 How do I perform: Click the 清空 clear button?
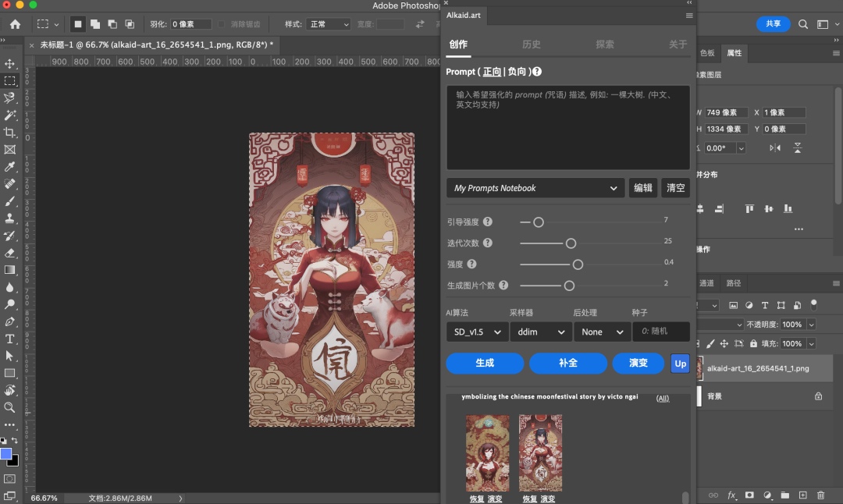pyautogui.click(x=676, y=188)
